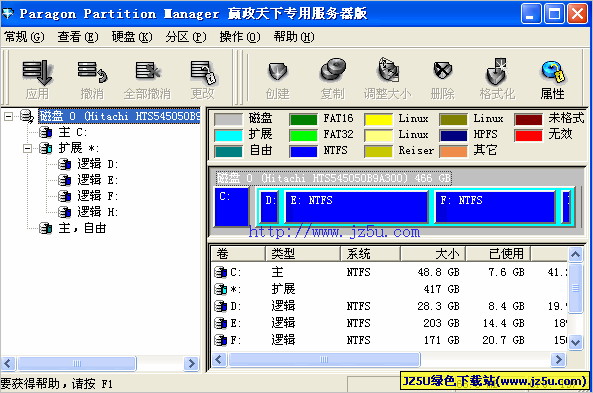The image size is (593, 393).
Task: Click volume list scroll-down arrow
Action: [575, 342]
